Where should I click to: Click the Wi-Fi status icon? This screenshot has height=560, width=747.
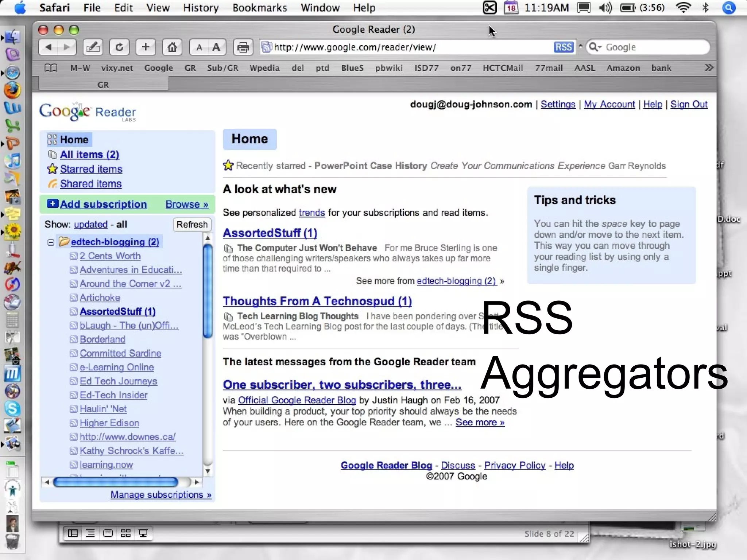(x=683, y=8)
